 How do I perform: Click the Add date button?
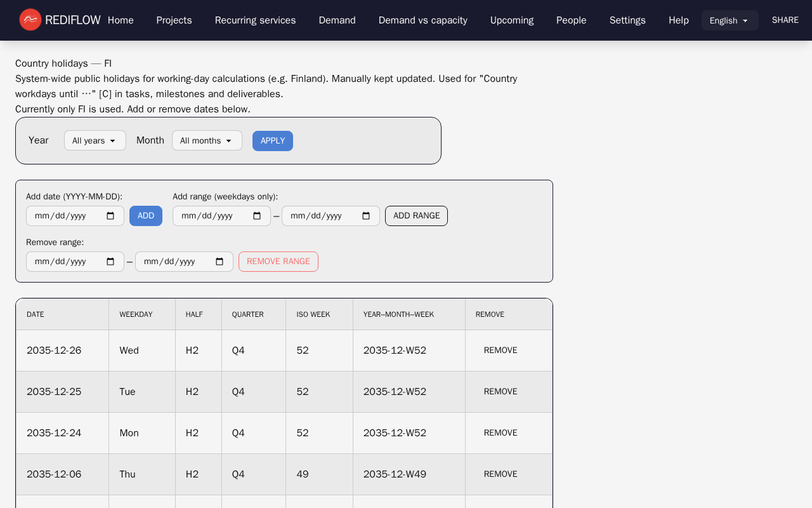point(146,216)
